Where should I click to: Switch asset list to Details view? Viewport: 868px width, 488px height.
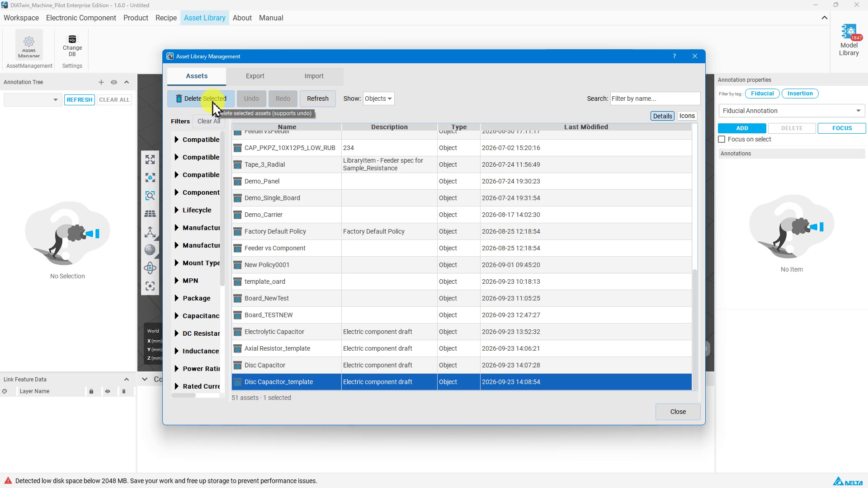pos(662,116)
